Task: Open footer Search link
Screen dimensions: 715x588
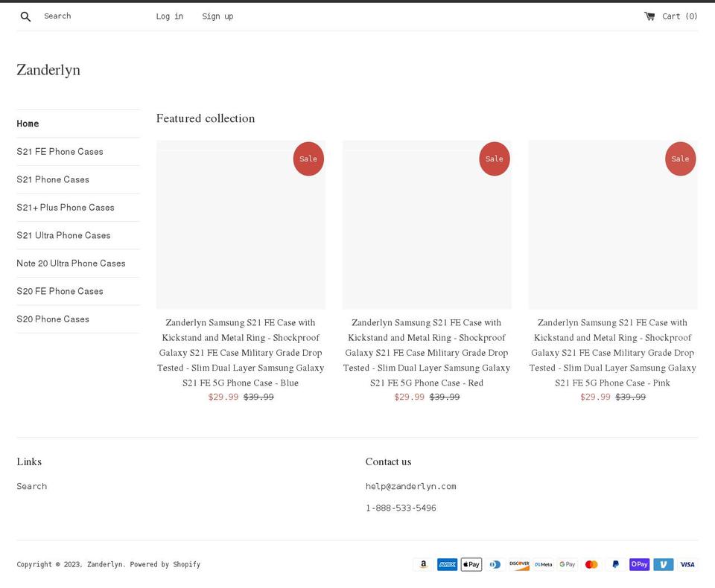Action: click(x=31, y=486)
